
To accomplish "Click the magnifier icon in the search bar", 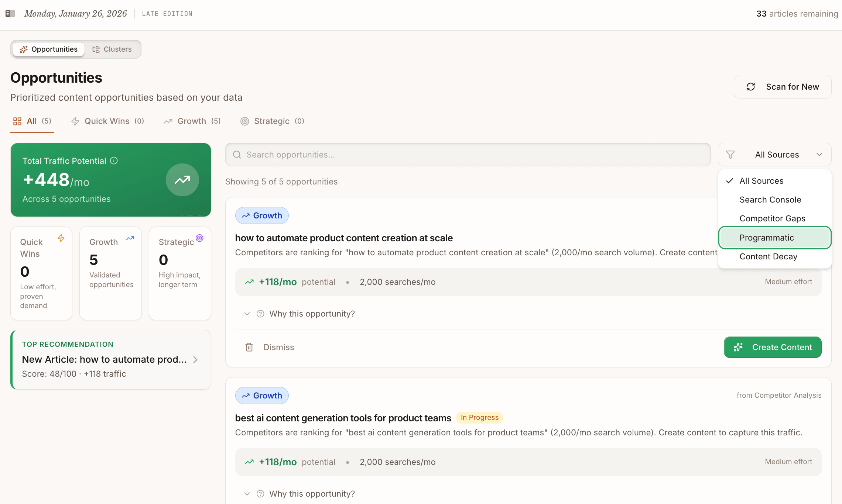I will pyautogui.click(x=237, y=154).
